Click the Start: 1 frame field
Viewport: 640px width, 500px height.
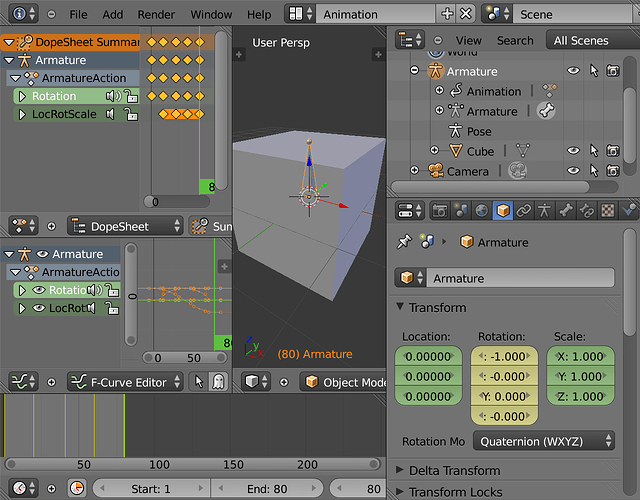coord(151,488)
